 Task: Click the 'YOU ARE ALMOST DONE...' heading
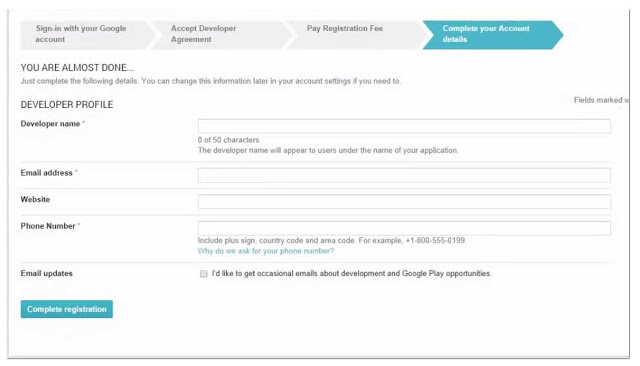[77, 68]
